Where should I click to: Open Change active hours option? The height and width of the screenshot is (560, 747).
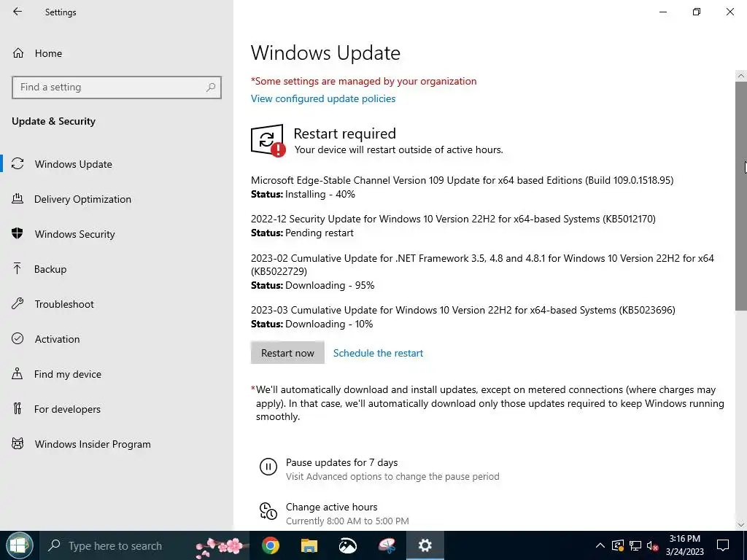click(332, 507)
